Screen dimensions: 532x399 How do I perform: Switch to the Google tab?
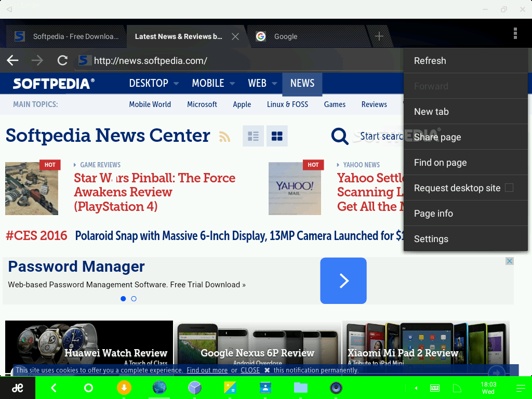pyautogui.click(x=286, y=36)
